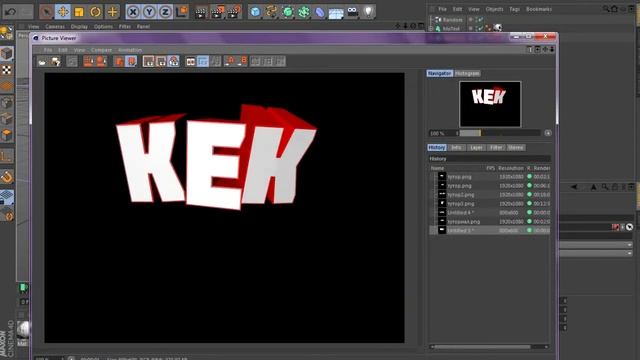The width and height of the screenshot is (640, 360).
Task: Open Objects menu in Object Manager
Action: click(x=494, y=9)
